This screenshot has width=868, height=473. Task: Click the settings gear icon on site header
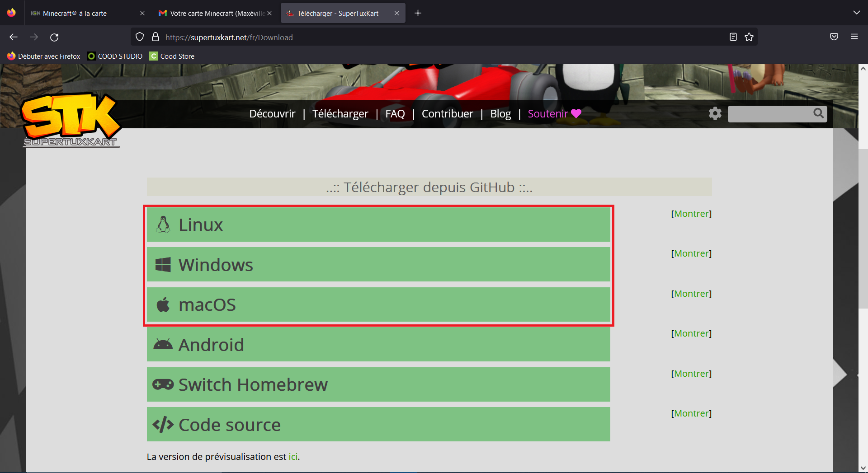(x=715, y=113)
